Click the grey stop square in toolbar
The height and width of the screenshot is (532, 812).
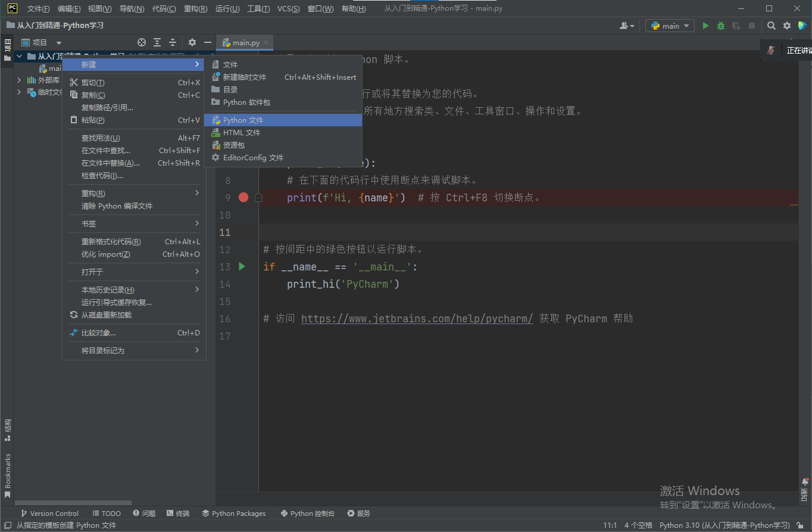tap(752, 26)
